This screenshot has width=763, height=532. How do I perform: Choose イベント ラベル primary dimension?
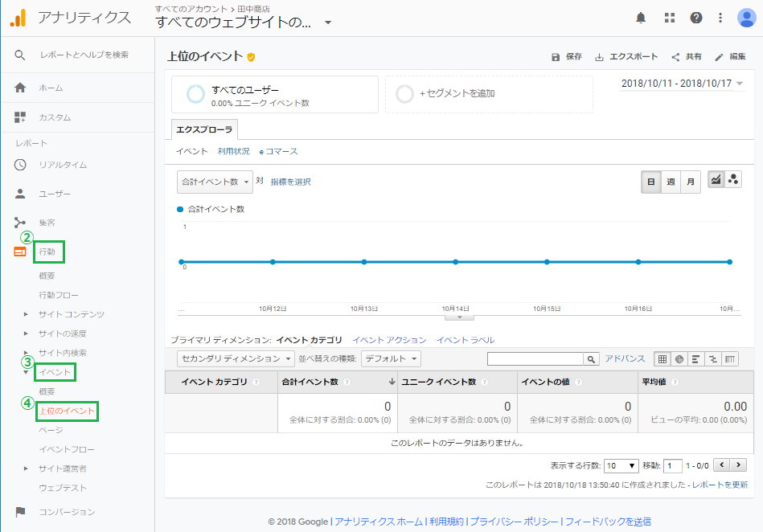tap(466, 340)
